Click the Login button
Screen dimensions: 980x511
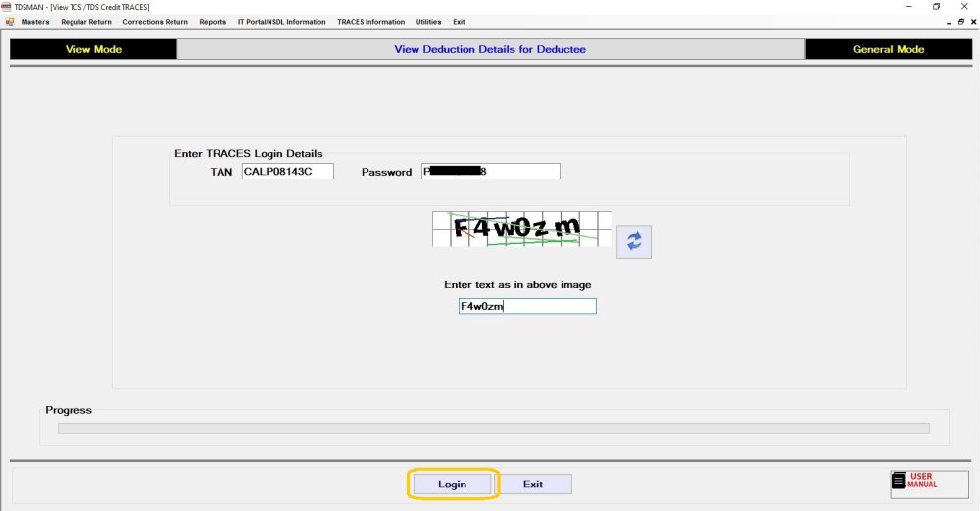452,485
